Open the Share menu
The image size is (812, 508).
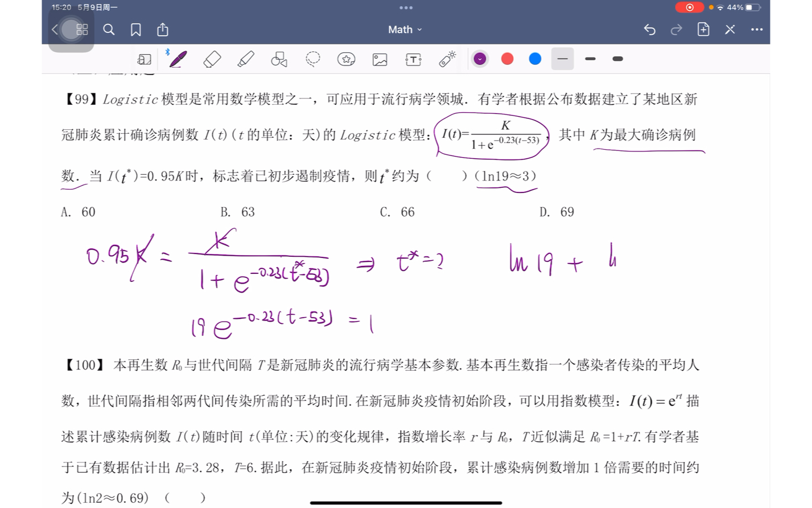tap(163, 30)
